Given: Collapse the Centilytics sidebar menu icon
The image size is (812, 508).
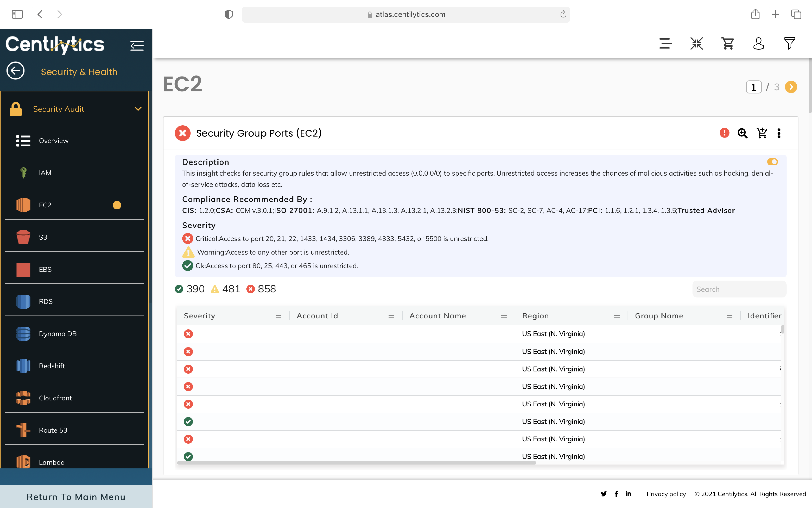Looking at the screenshot, I should pos(137,45).
